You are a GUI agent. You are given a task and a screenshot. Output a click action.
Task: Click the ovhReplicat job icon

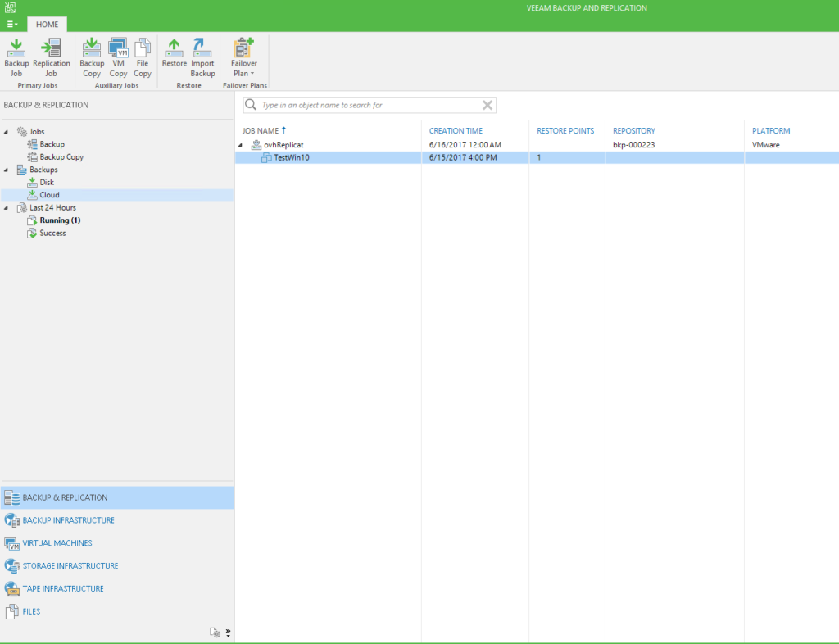256,145
